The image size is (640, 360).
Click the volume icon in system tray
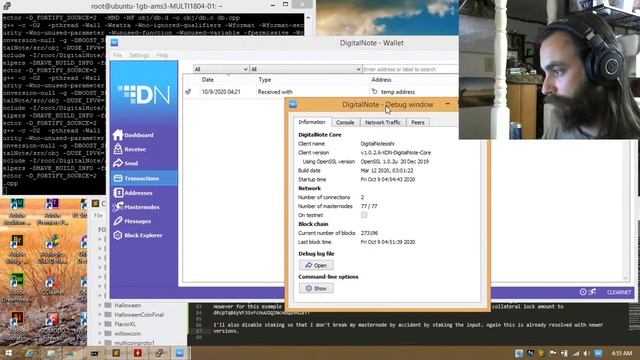(x=586, y=353)
